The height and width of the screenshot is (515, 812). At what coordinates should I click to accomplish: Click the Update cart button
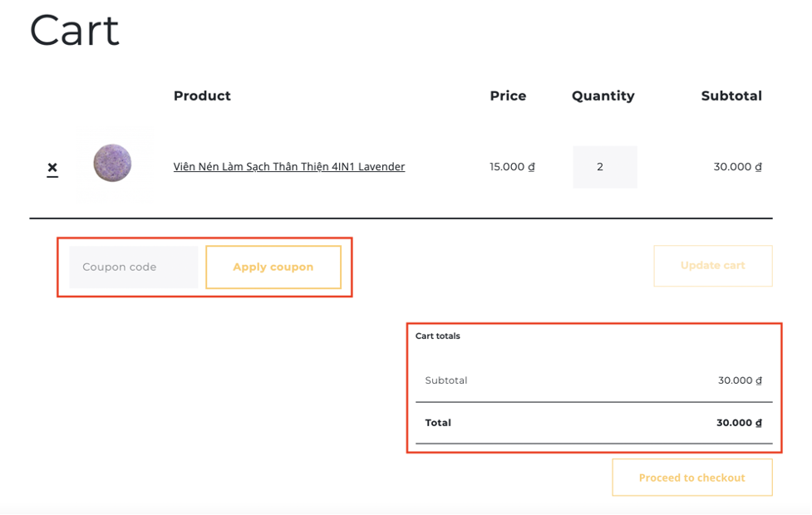[712, 266]
